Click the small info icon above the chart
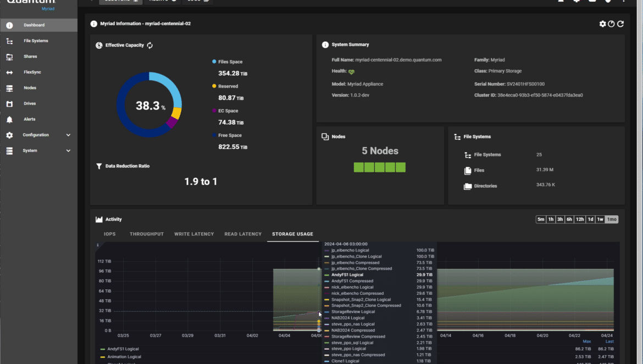The image size is (643, 364). pos(98,245)
